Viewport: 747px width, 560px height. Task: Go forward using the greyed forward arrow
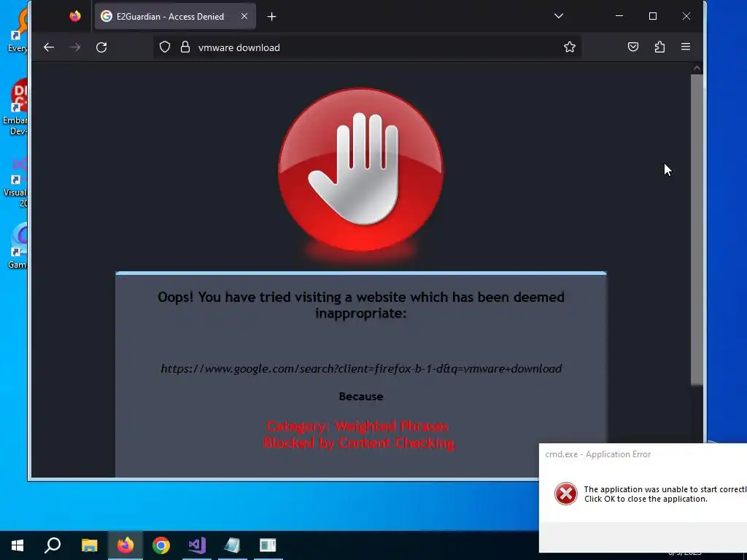tap(75, 47)
